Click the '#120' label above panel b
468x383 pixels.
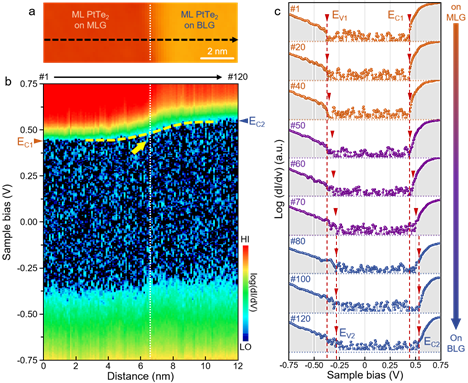coord(238,77)
